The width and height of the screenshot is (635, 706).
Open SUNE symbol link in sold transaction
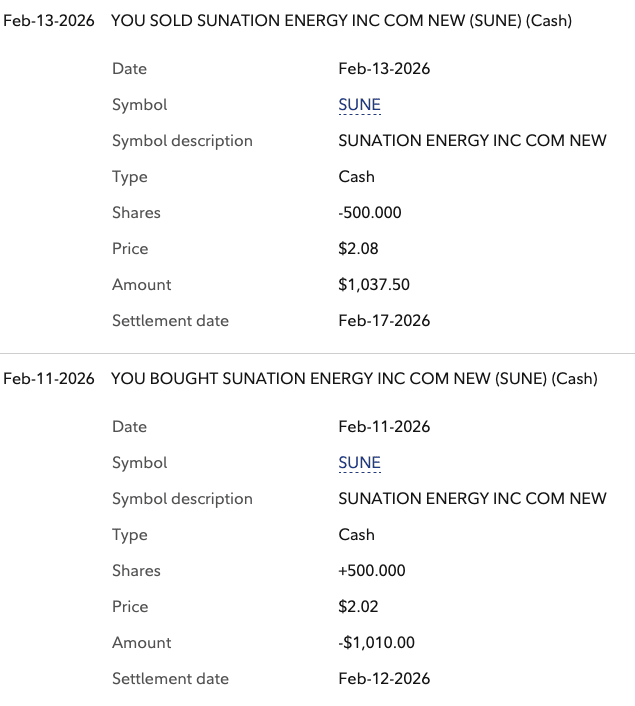pyautogui.click(x=359, y=105)
